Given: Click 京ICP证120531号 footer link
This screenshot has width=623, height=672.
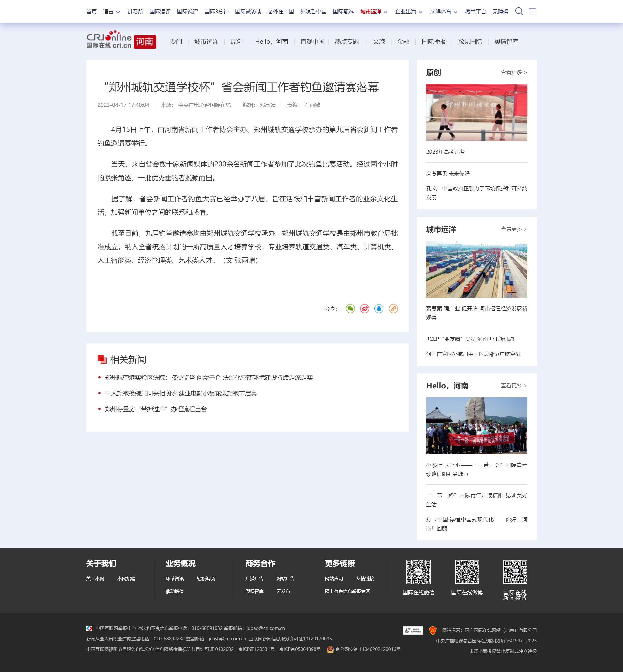Looking at the screenshot, I should pyautogui.click(x=256, y=649).
